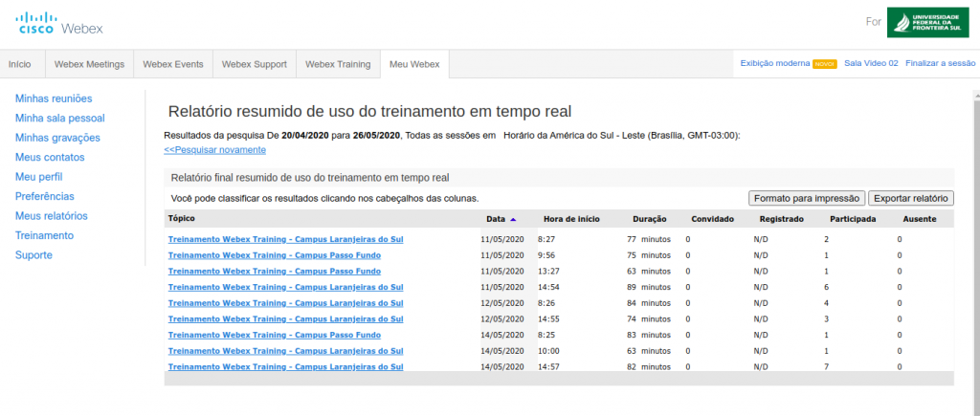The width and height of the screenshot is (980, 416).
Task: Switch to Exibição moderna view
Action: [775, 64]
